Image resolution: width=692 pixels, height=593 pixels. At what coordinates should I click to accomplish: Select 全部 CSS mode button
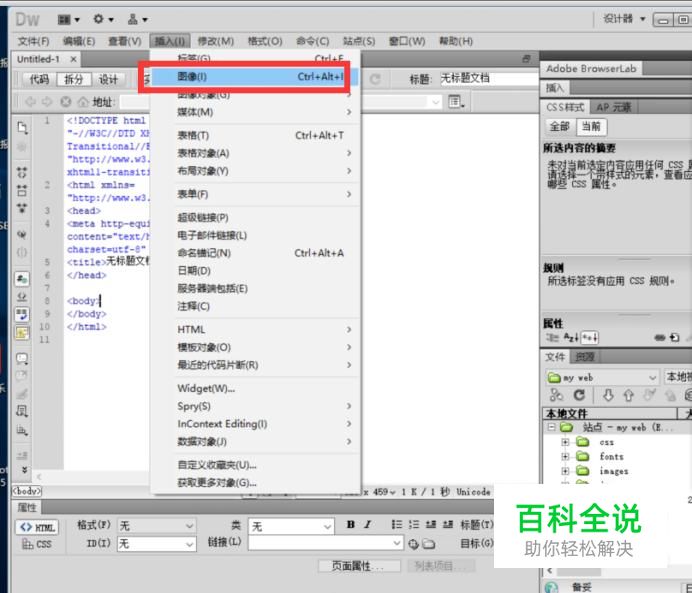tap(559, 127)
